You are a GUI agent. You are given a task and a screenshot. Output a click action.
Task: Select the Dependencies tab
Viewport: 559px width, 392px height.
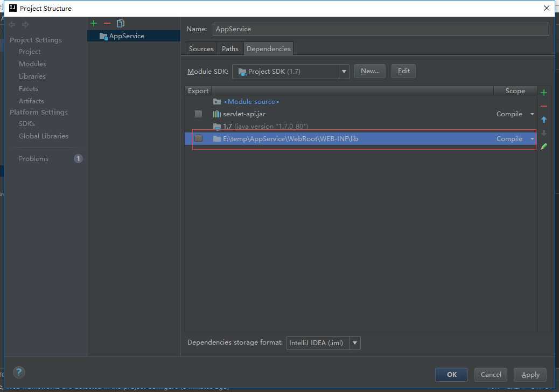(268, 49)
